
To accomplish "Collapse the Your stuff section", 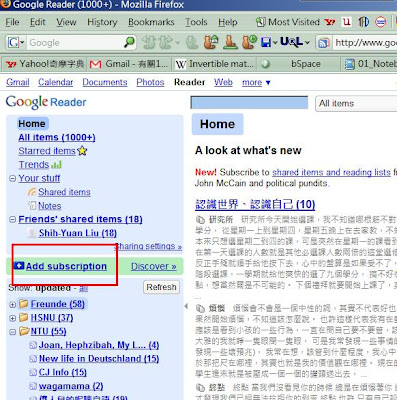I will coord(13,179).
